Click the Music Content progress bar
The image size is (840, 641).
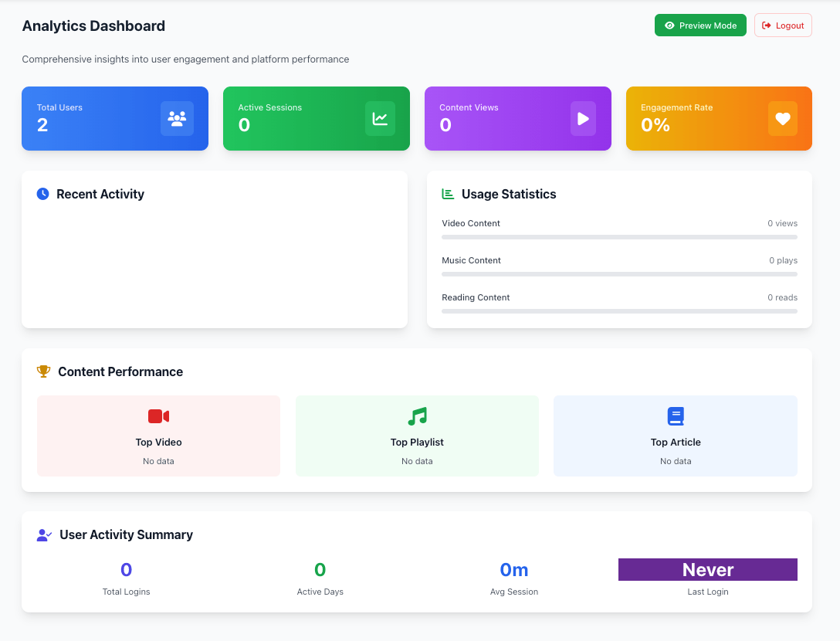coord(619,274)
